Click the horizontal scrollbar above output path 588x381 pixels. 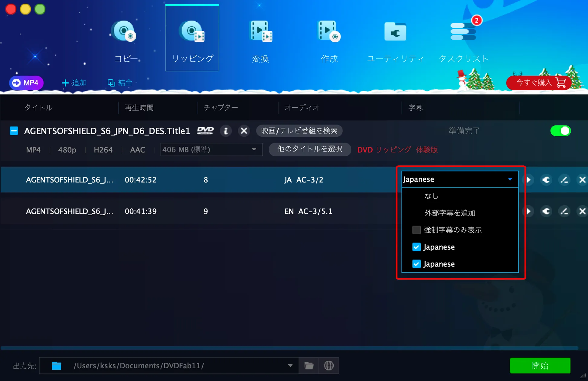click(x=289, y=348)
